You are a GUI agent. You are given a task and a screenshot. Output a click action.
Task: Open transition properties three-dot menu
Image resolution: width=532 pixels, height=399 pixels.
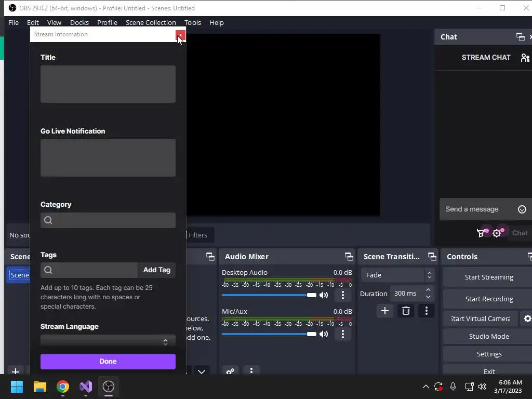click(427, 311)
